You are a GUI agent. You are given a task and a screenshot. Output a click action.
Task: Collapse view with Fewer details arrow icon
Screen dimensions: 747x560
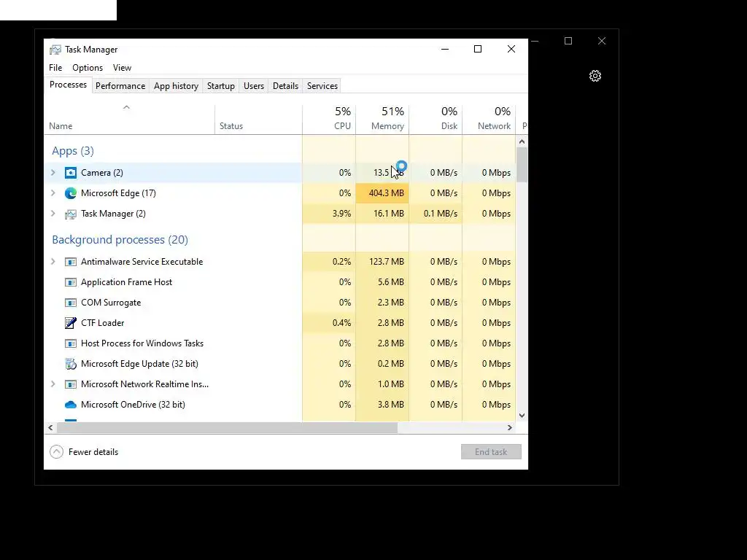(x=56, y=452)
